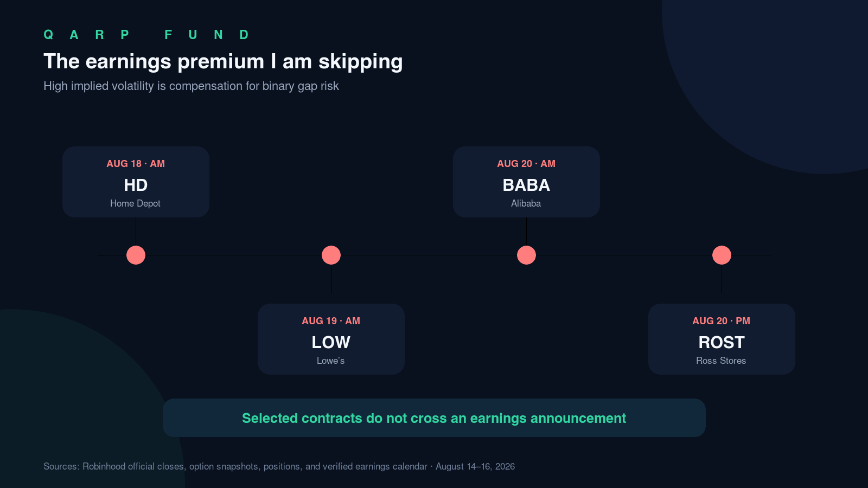Screen dimensions: 868x488
Task: Click the AUG 20 · PM date label
Action: (722, 321)
